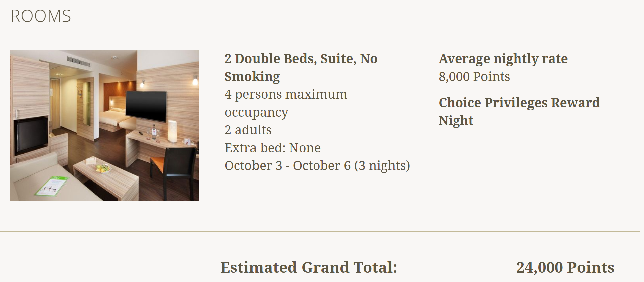Click the 'Average nightly rate' label
The width and height of the screenshot is (644, 282).
503,59
